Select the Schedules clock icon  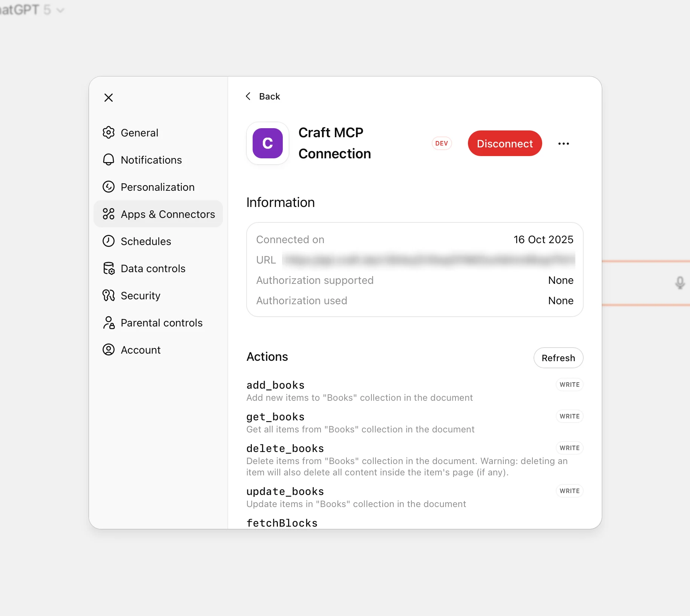click(x=109, y=241)
